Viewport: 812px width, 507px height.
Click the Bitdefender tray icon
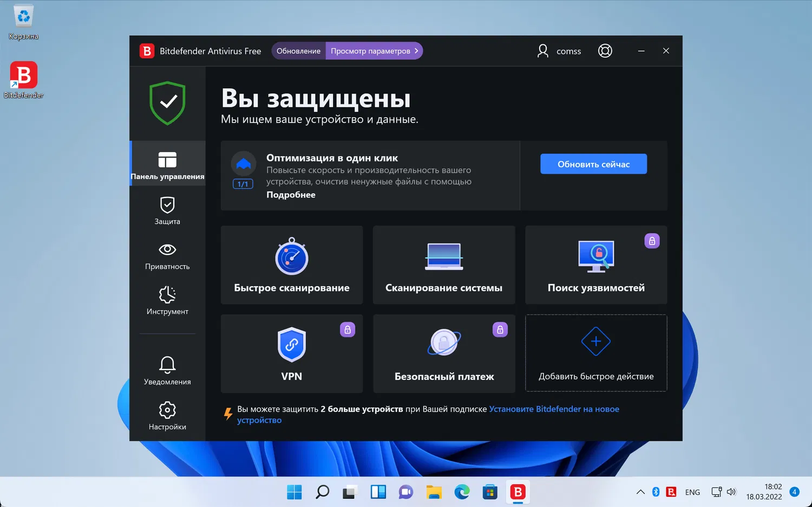[671, 492]
